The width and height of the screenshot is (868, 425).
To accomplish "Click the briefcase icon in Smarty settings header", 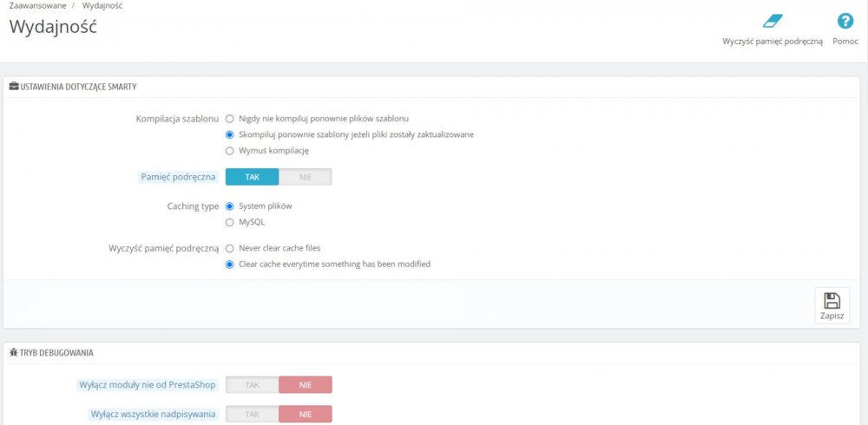I will point(14,87).
